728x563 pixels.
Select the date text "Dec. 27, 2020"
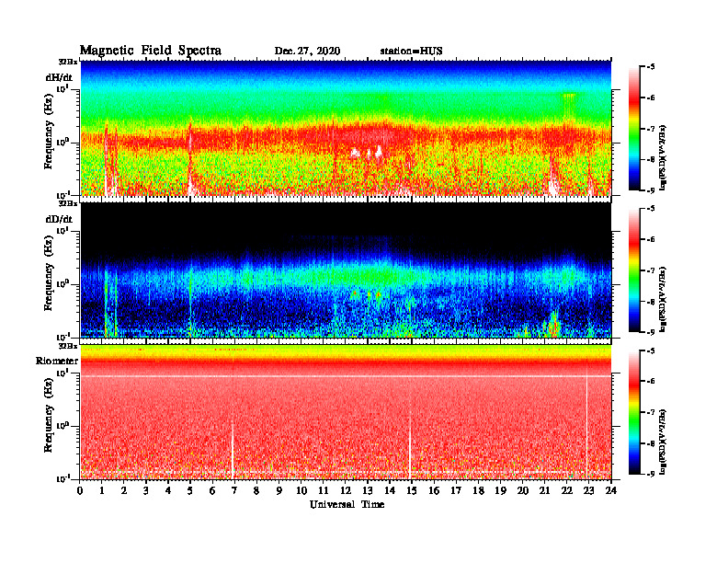pyautogui.click(x=307, y=52)
